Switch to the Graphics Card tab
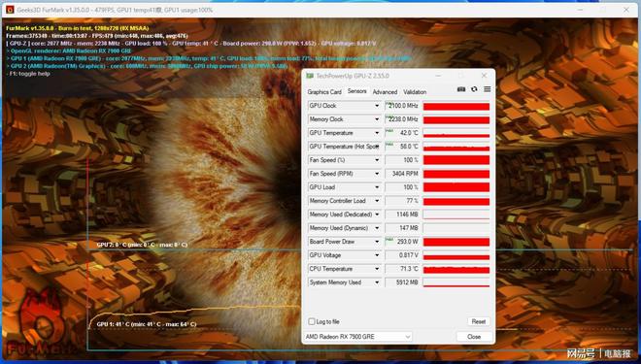 [324, 92]
